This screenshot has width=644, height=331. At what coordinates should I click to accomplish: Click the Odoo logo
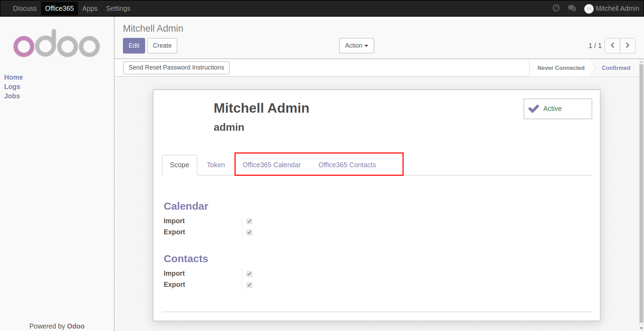click(x=57, y=43)
